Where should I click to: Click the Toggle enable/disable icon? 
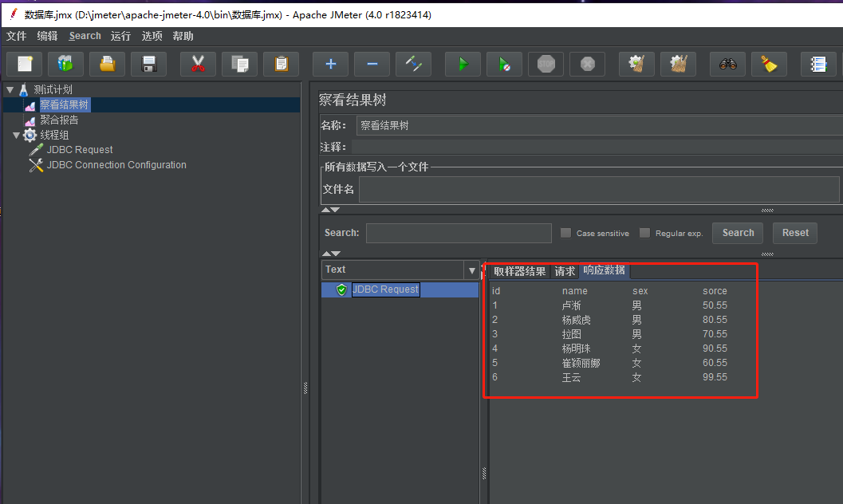coord(413,64)
